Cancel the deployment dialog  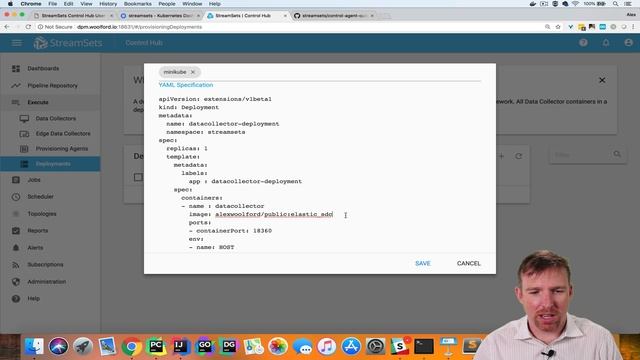[x=469, y=263]
